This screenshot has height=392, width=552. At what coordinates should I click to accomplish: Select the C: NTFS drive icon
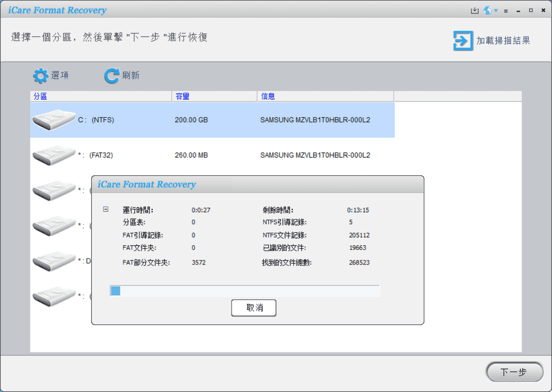tap(53, 120)
